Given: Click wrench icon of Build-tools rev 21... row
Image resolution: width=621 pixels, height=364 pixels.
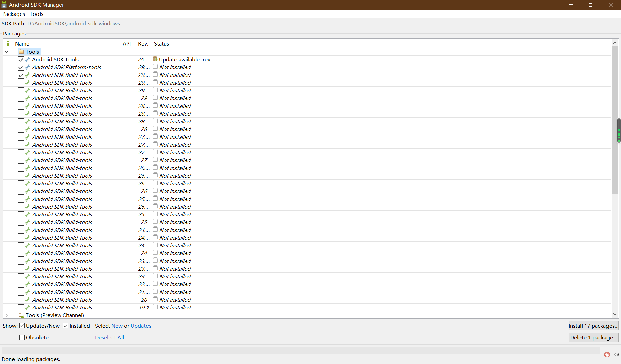Looking at the screenshot, I should 28,292.
